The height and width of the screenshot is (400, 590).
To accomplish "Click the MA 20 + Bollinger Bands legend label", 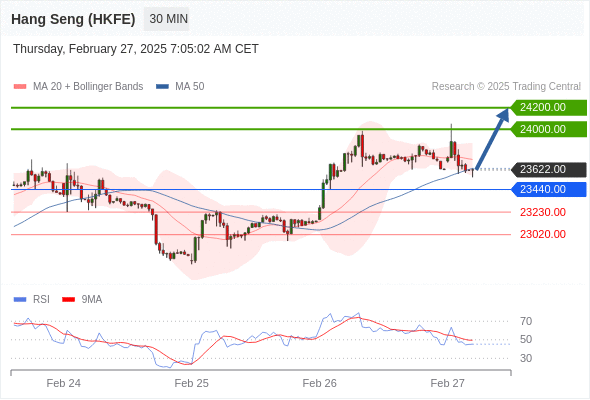I will pos(88,87).
